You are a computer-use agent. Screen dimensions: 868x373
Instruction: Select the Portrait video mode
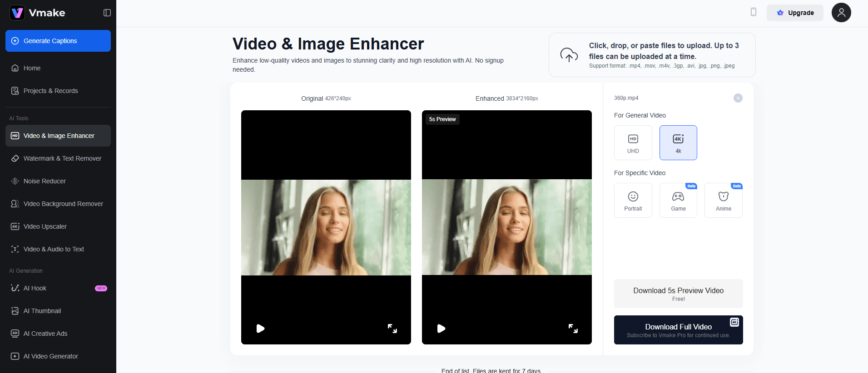pyautogui.click(x=633, y=200)
